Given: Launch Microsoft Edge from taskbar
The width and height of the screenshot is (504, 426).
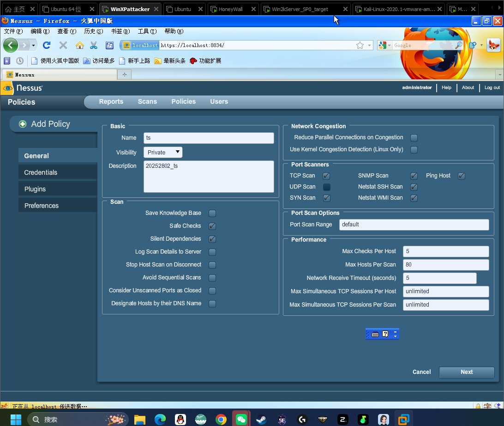Looking at the screenshot, I should (x=160, y=419).
